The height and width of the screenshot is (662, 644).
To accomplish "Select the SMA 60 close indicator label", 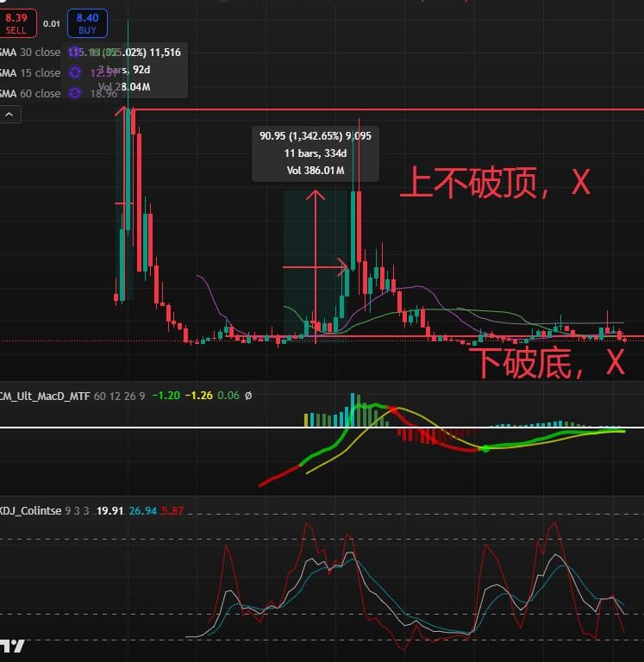I will point(30,93).
